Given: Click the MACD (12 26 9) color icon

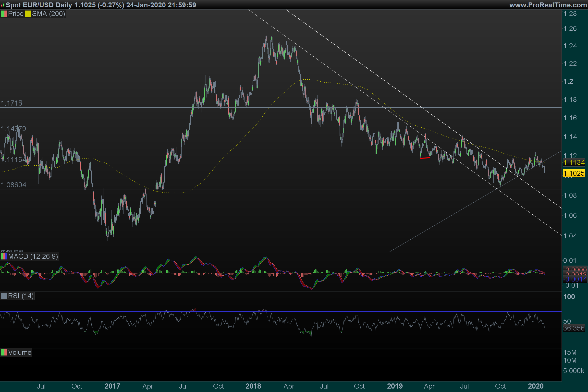Looking at the screenshot, I should click(4, 257).
